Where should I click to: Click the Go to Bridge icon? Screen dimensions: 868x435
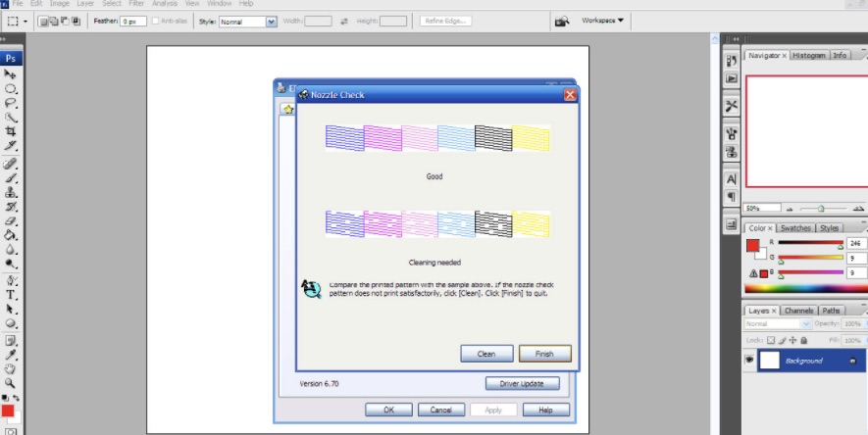coord(562,21)
